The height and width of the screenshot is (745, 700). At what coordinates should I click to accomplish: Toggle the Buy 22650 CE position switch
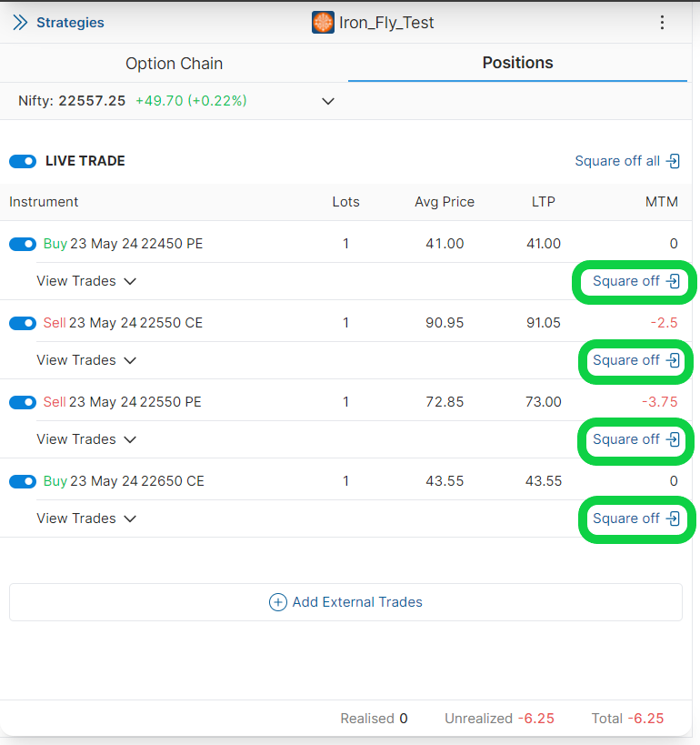[x=23, y=481]
